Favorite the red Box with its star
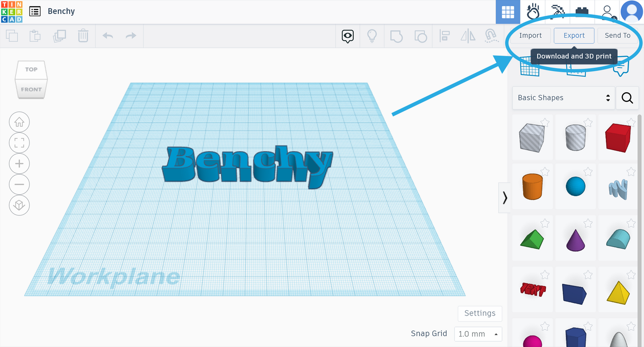The height and width of the screenshot is (347, 644). pos(631,122)
